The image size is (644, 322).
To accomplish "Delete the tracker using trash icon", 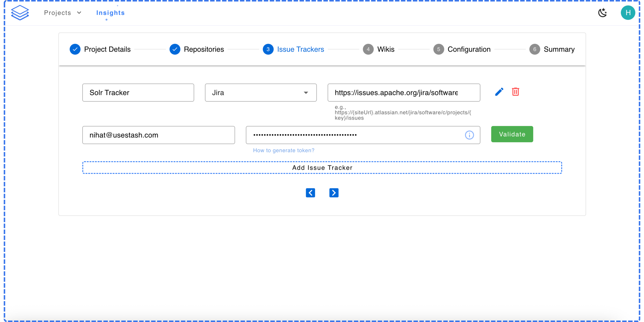I will tap(515, 92).
